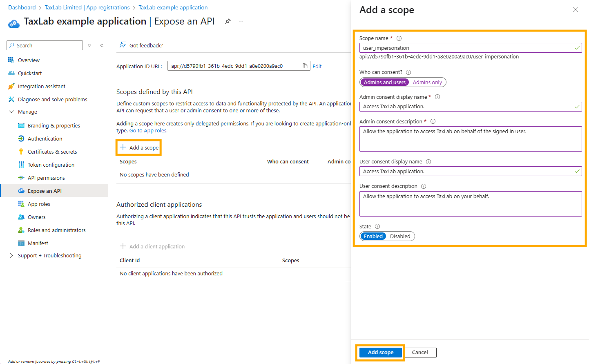589x364 pixels.
Task: Select Admins only consent option
Action: [427, 82]
